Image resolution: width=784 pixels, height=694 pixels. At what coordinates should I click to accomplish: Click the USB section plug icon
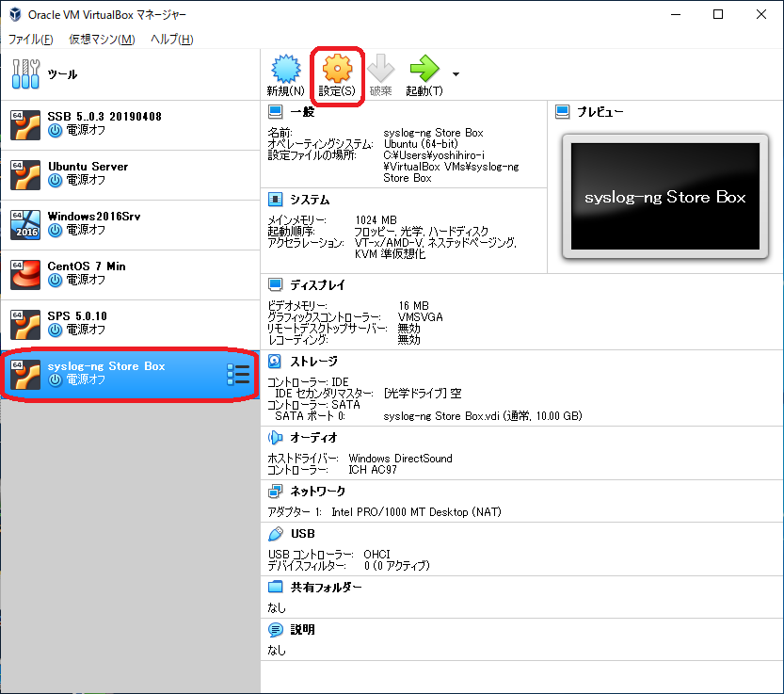click(276, 534)
